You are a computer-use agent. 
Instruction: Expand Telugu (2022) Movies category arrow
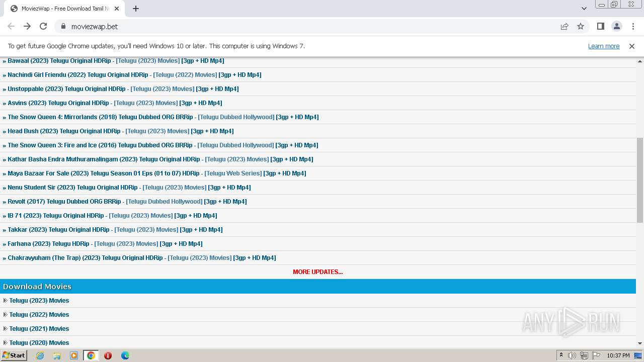coord(5,314)
